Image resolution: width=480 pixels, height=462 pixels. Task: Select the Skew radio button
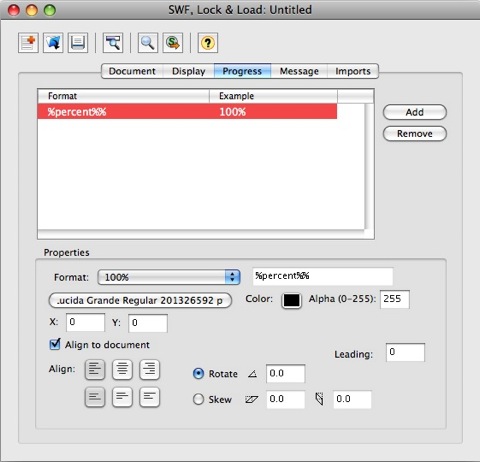point(198,399)
